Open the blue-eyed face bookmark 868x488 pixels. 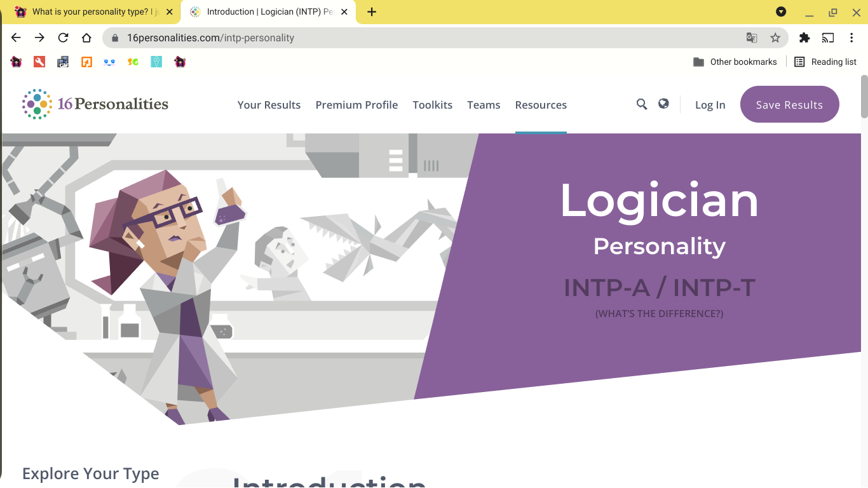click(x=109, y=62)
